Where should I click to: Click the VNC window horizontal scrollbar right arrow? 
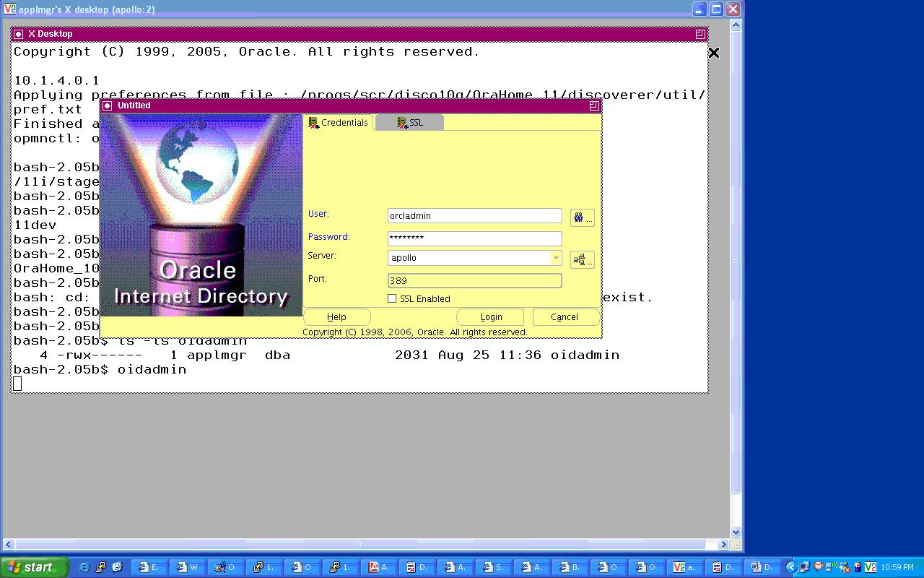(724, 544)
